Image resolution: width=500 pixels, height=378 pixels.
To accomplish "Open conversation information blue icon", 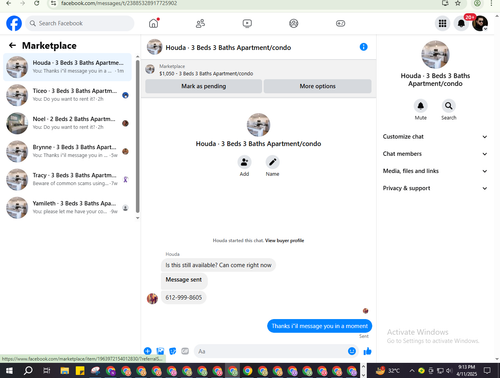I will 364,47.
